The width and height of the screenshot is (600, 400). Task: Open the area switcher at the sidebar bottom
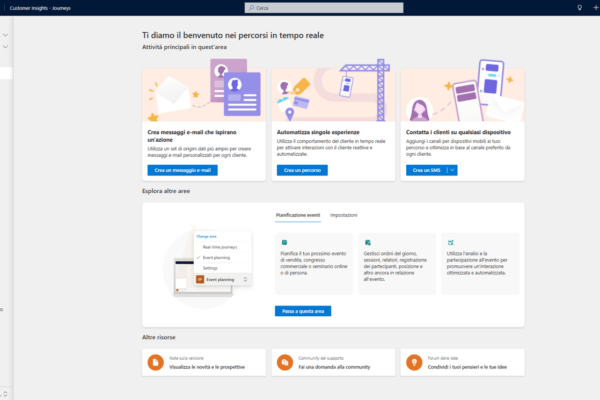(x=5, y=393)
